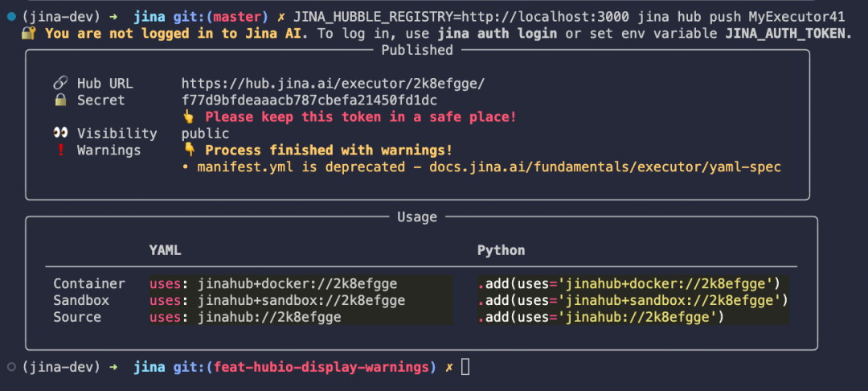Click YAML snippet 'uses: jinahub+sandbox://2k8efgge'
This screenshot has width=868, height=391.
click(x=277, y=300)
